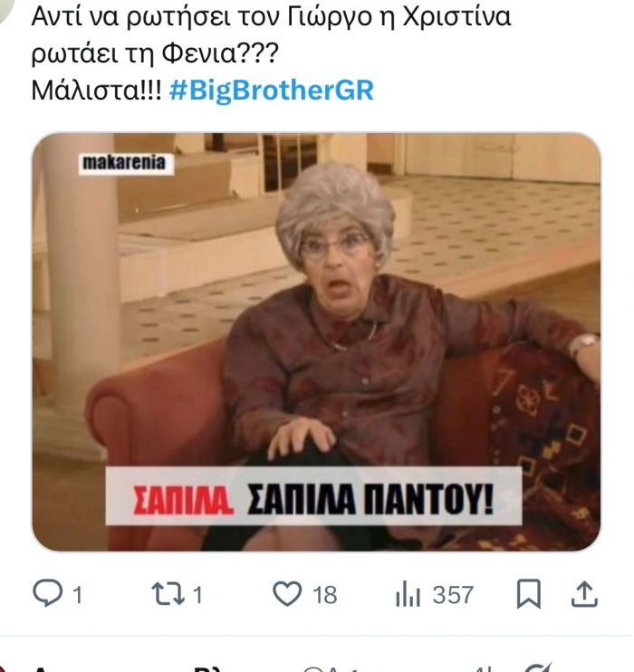Open the views bar chart icon
Image resolution: width=634 pixels, height=672 pixels.
tap(408, 595)
